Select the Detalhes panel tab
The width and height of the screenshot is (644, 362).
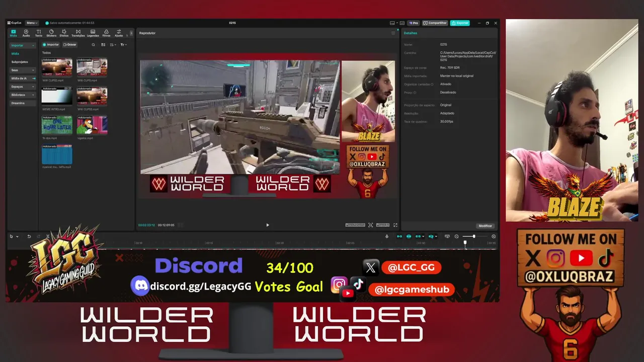point(411,33)
